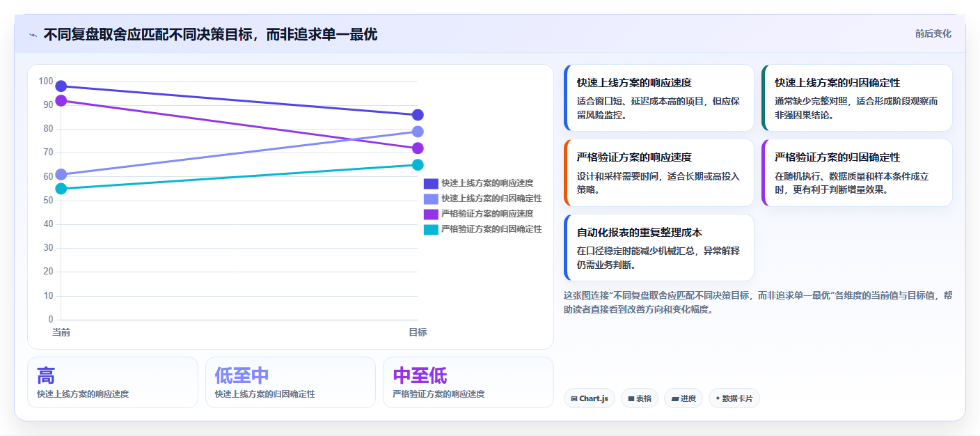Open the 严格验证方案的归因确定性 info card
The image size is (980, 436).
click(x=857, y=173)
